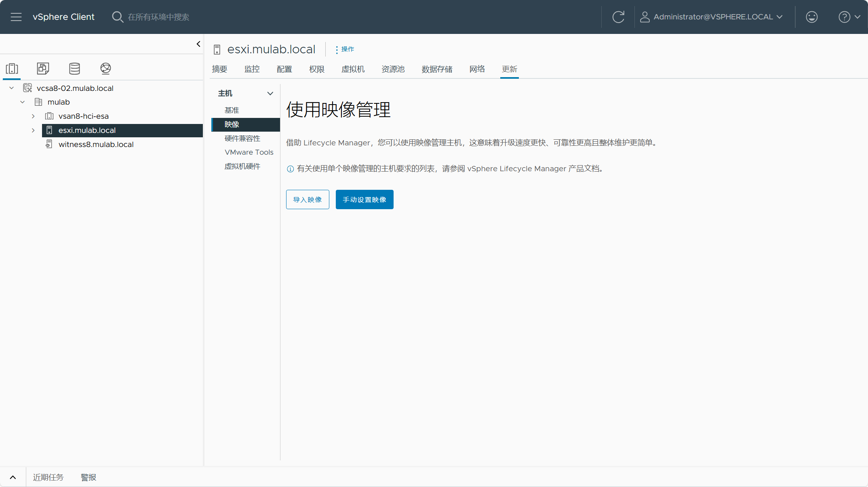
Task: Open the 网络 tab
Action: [x=477, y=69]
